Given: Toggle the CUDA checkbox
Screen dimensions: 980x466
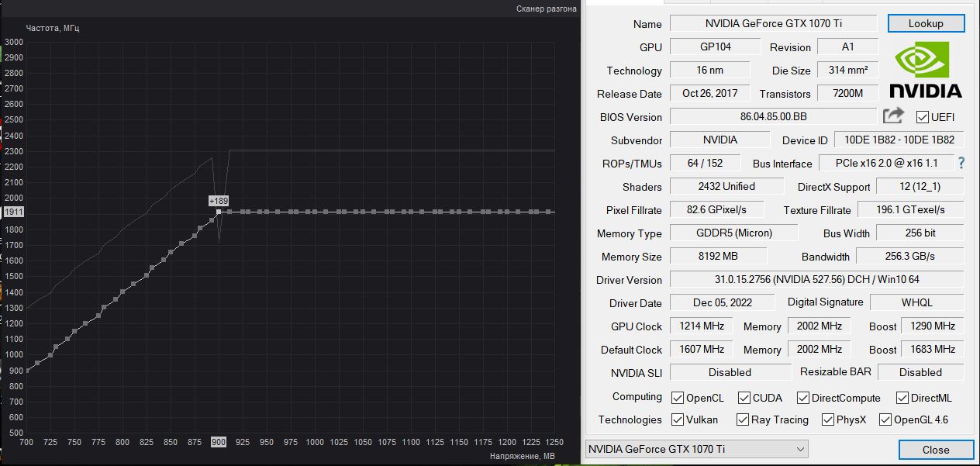Looking at the screenshot, I should click(x=744, y=398).
